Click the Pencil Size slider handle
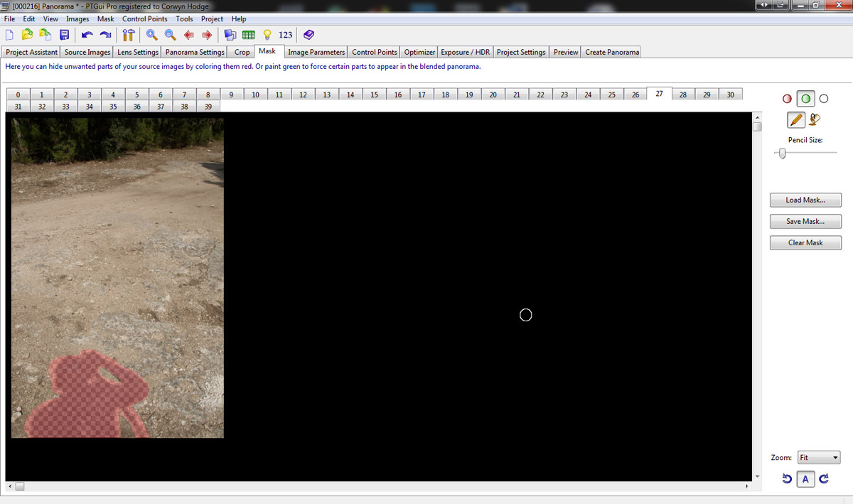 (782, 154)
